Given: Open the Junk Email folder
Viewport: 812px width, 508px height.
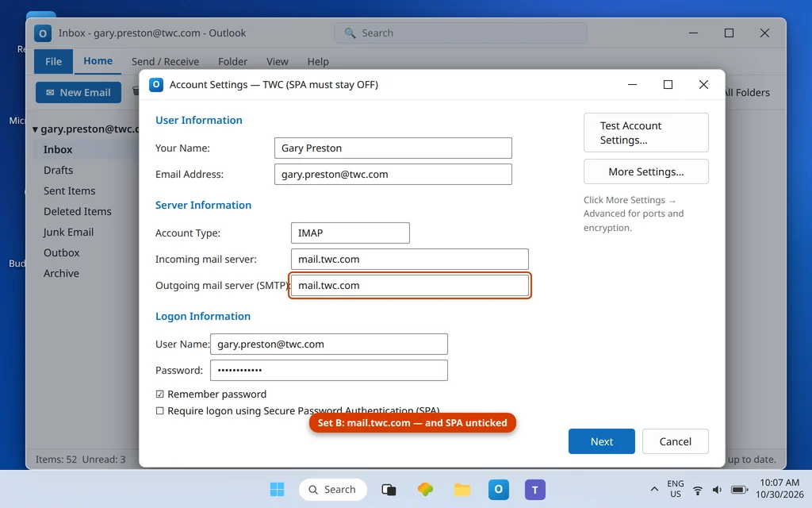Looking at the screenshot, I should (x=68, y=233).
